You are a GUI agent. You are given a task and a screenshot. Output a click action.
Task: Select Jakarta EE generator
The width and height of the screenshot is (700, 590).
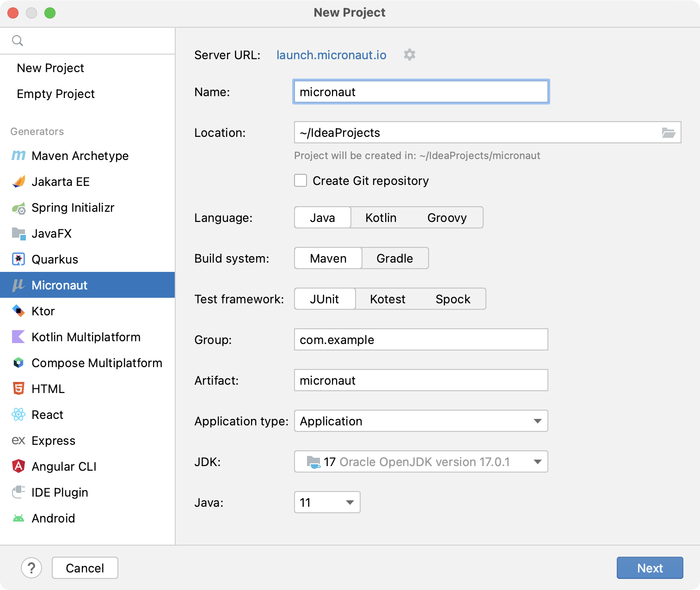coord(87,182)
